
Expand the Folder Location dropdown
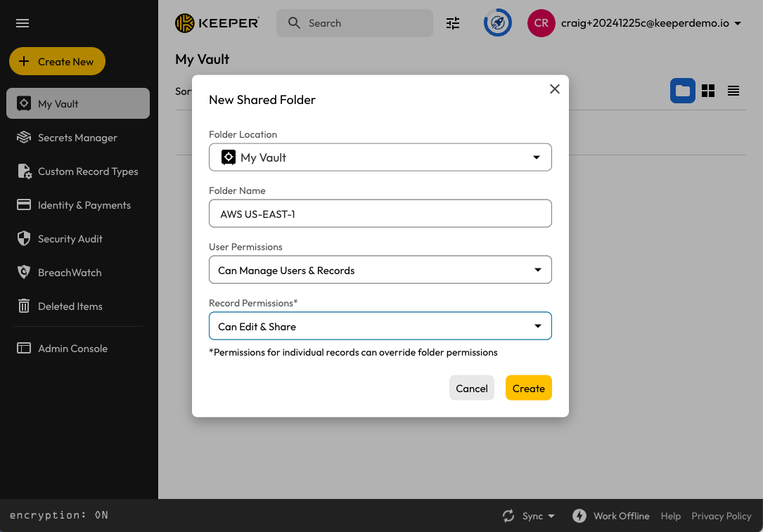click(x=380, y=157)
